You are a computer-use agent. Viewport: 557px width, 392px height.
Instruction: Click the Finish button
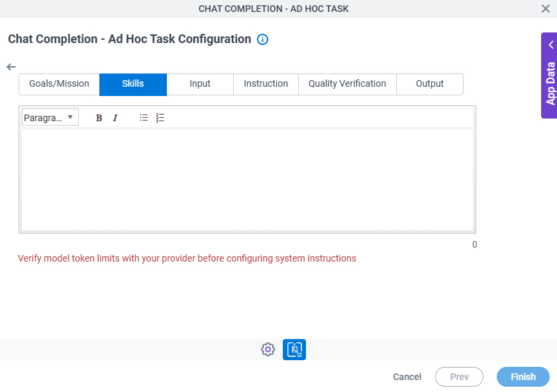tap(523, 377)
